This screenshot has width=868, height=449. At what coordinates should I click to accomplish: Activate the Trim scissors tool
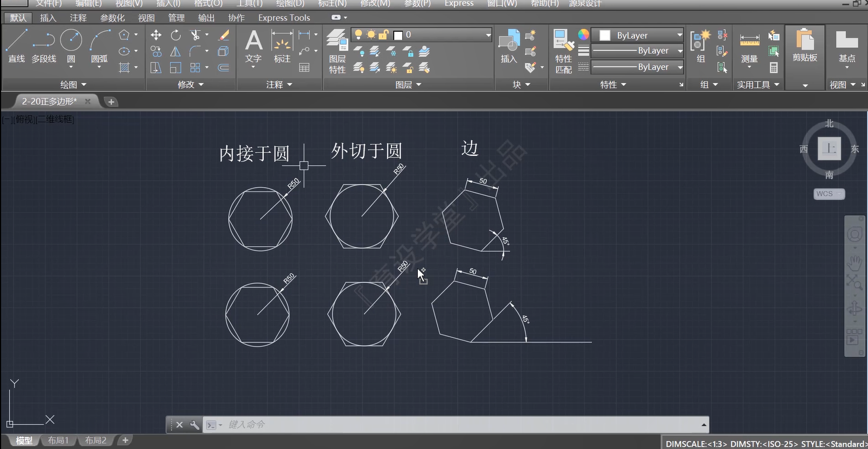point(195,35)
